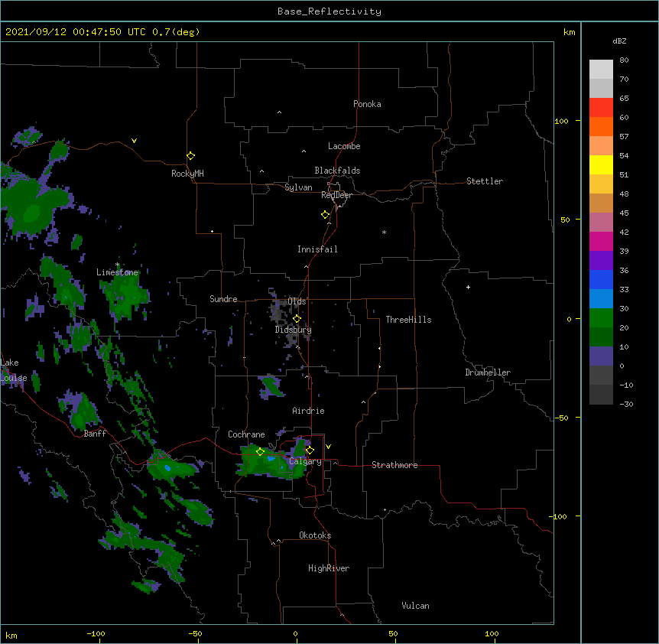Click the Banff label

pyautogui.click(x=95, y=434)
